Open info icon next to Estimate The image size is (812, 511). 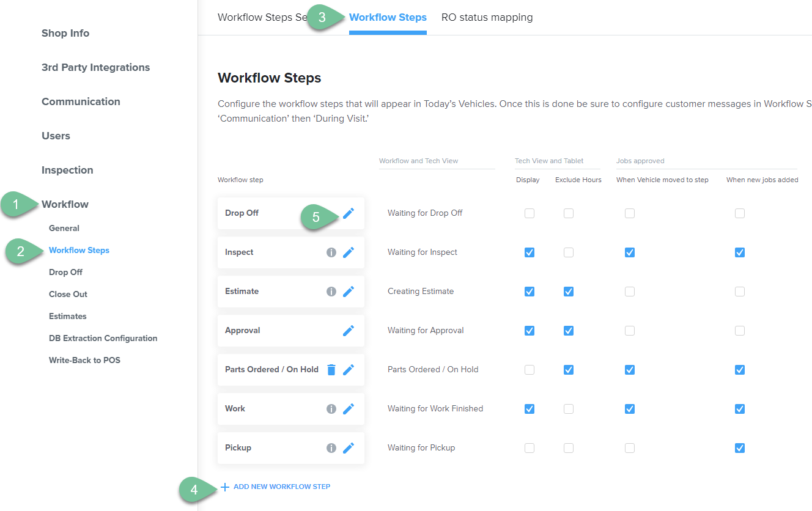coord(331,292)
